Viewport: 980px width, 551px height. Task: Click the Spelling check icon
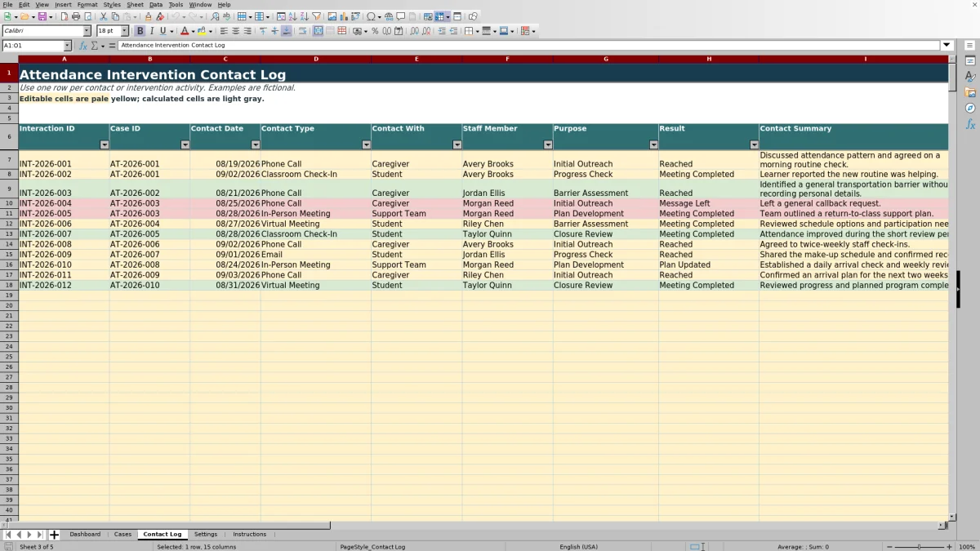pyautogui.click(x=226, y=16)
